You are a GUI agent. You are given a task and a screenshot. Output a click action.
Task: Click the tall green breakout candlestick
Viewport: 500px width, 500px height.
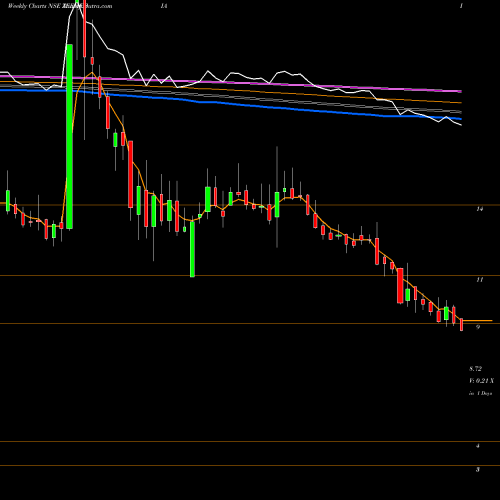click(x=69, y=136)
